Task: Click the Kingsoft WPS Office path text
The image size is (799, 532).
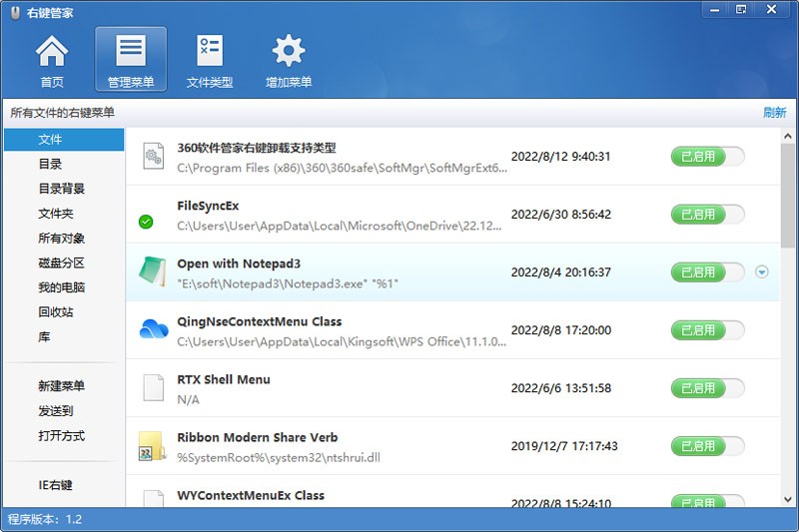Action: 342,341
